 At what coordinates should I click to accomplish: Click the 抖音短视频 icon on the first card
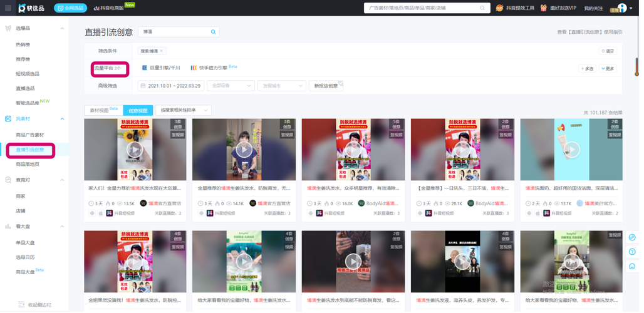109,213
